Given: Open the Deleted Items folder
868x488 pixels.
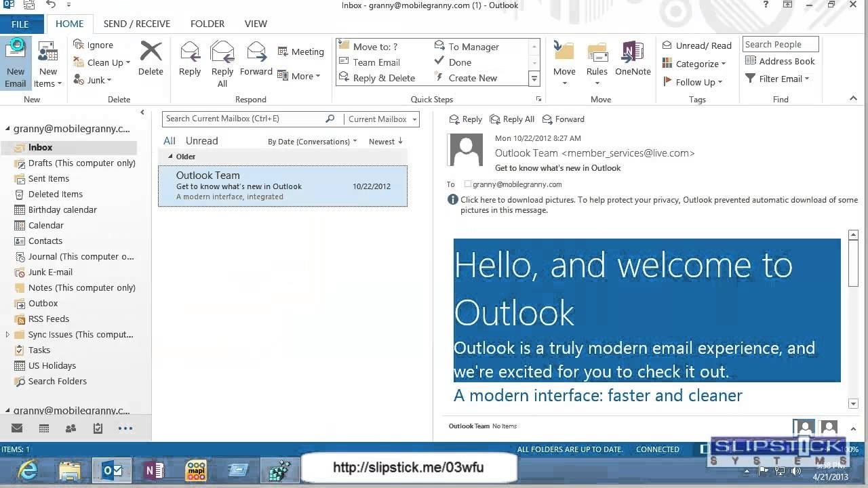Looking at the screenshot, I should click(49, 194).
